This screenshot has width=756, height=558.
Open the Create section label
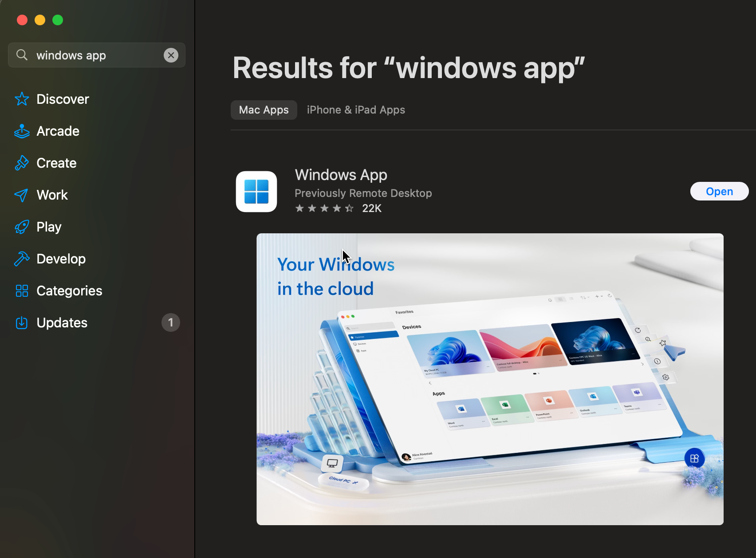56,163
